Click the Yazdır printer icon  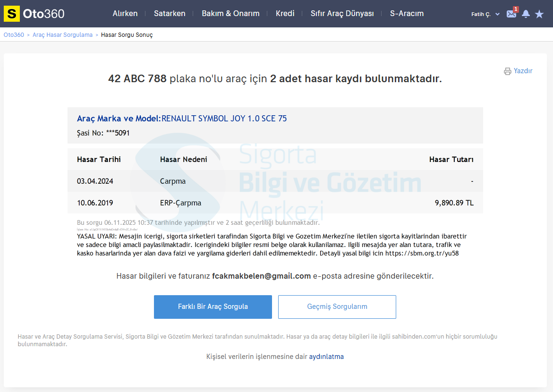[508, 71]
